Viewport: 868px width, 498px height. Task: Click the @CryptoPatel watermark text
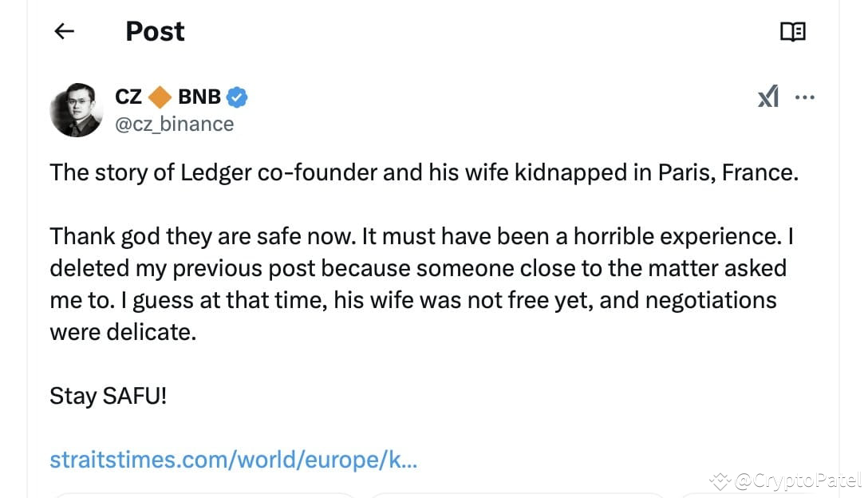click(x=798, y=480)
